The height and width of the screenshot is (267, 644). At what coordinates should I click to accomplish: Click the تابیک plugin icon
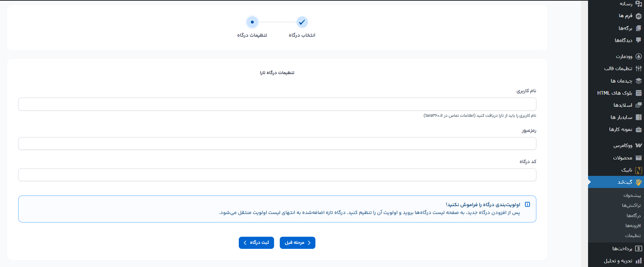(x=639, y=170)
